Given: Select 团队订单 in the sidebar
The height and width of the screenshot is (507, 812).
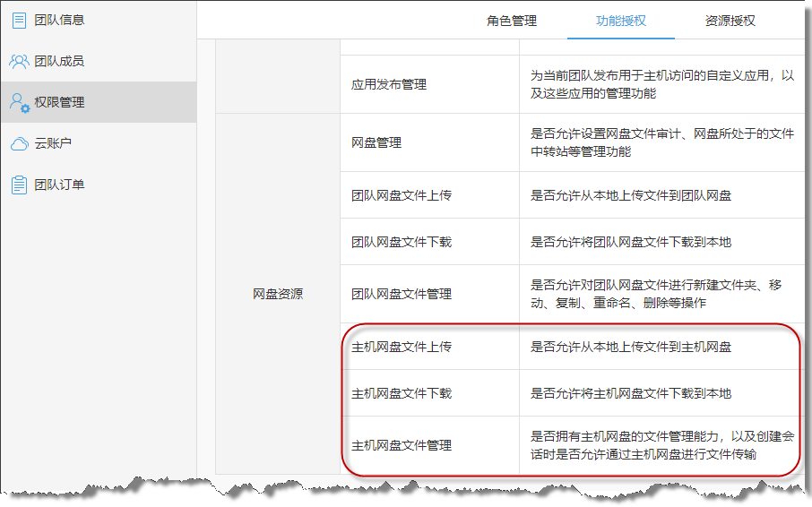Looking at the screenshot, I should click(x=59, y=185).
